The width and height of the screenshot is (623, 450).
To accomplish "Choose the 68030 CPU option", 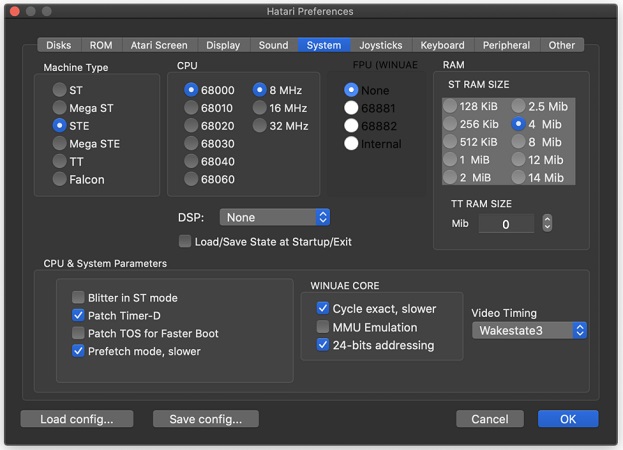I will coord(192,144).
